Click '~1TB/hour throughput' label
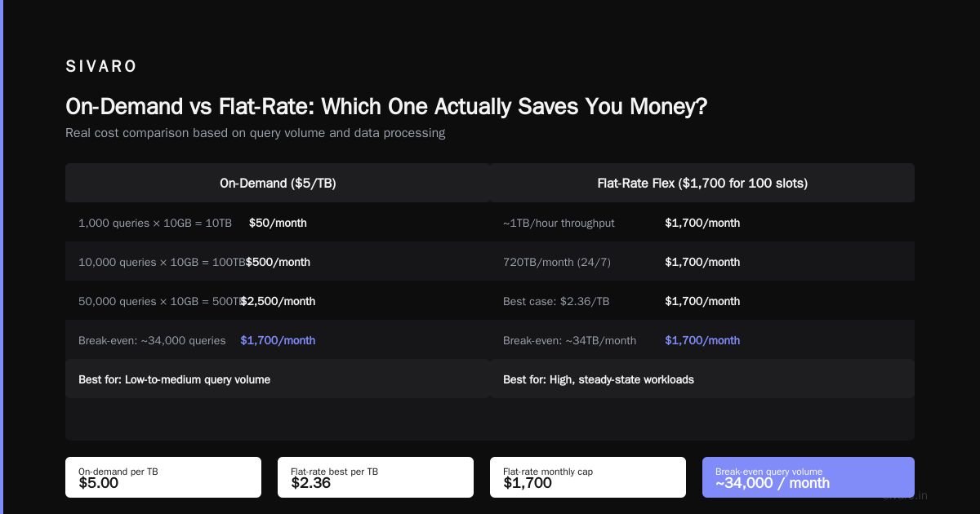Screen dimensions: 980x514 [559, 223]
